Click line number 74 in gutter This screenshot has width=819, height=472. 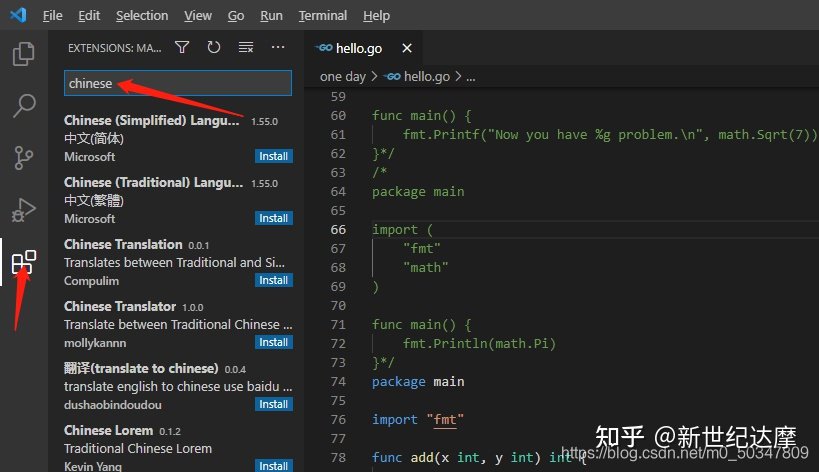338,382
